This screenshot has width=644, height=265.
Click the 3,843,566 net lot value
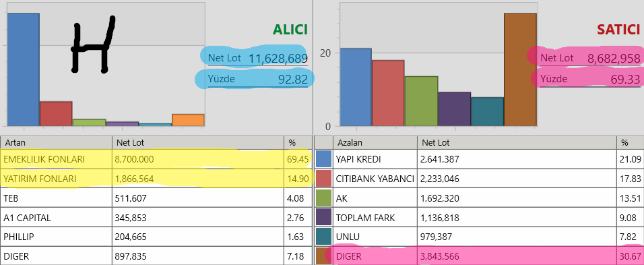[x=440, y=257]
